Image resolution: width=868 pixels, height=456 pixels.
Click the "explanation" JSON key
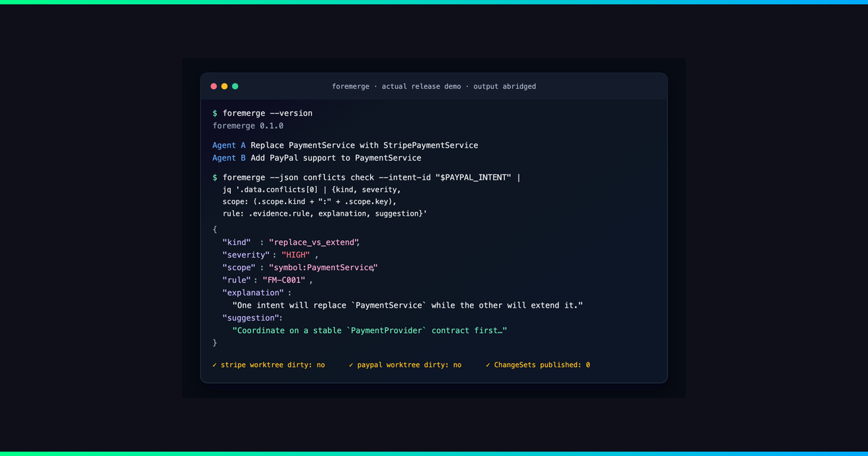click(252, 292)
